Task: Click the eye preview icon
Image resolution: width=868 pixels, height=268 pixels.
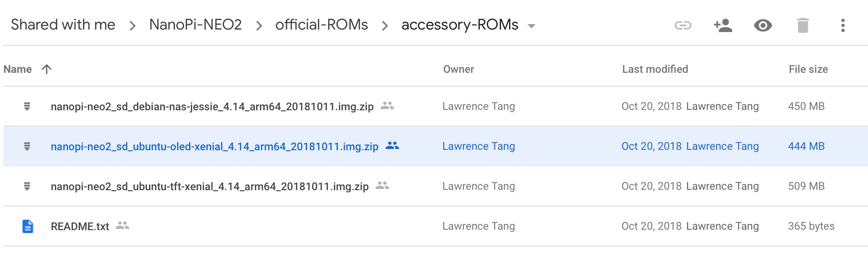Action: click(763, 26)
